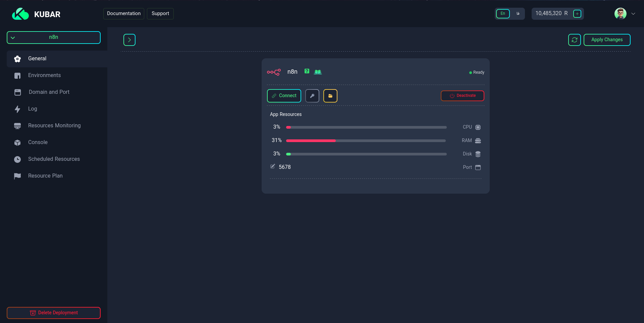
Task: Click the Connect button
Action: coord(284,96)
